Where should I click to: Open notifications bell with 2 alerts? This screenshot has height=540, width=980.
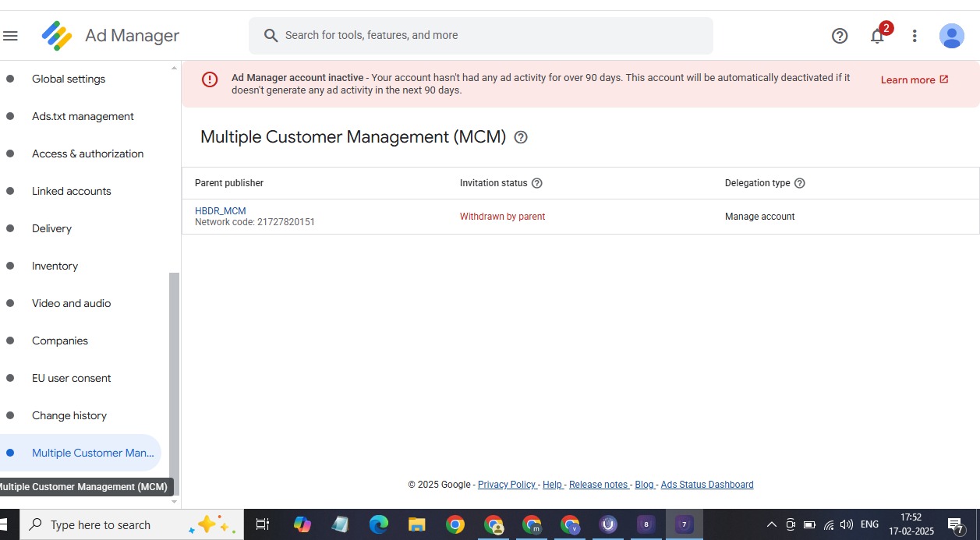(x=879, y=34)
